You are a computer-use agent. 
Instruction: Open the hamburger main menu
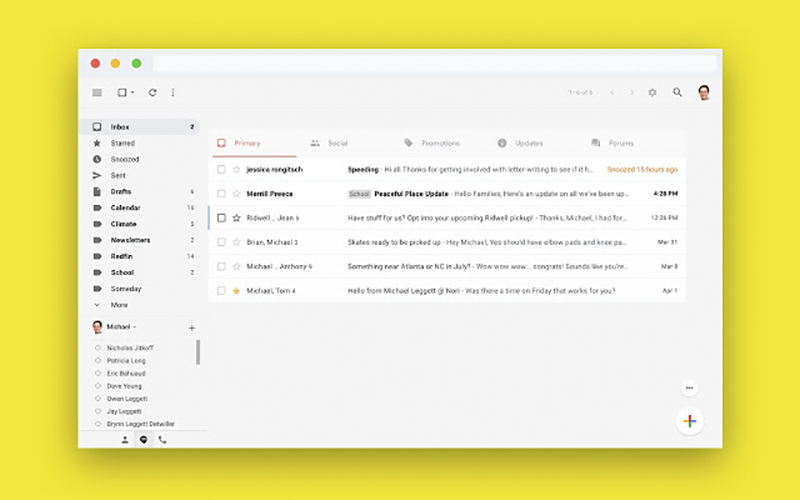(x=97, y=92)
